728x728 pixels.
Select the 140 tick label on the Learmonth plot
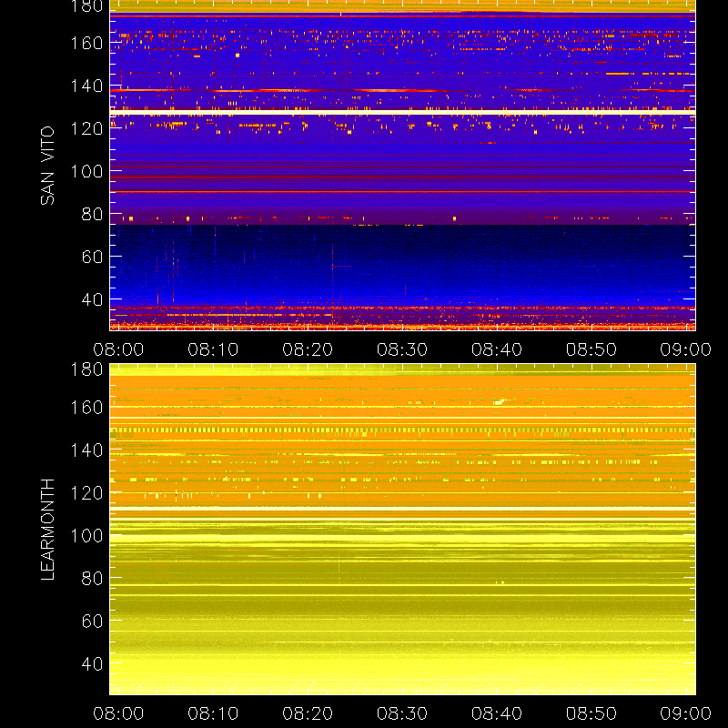86,450
